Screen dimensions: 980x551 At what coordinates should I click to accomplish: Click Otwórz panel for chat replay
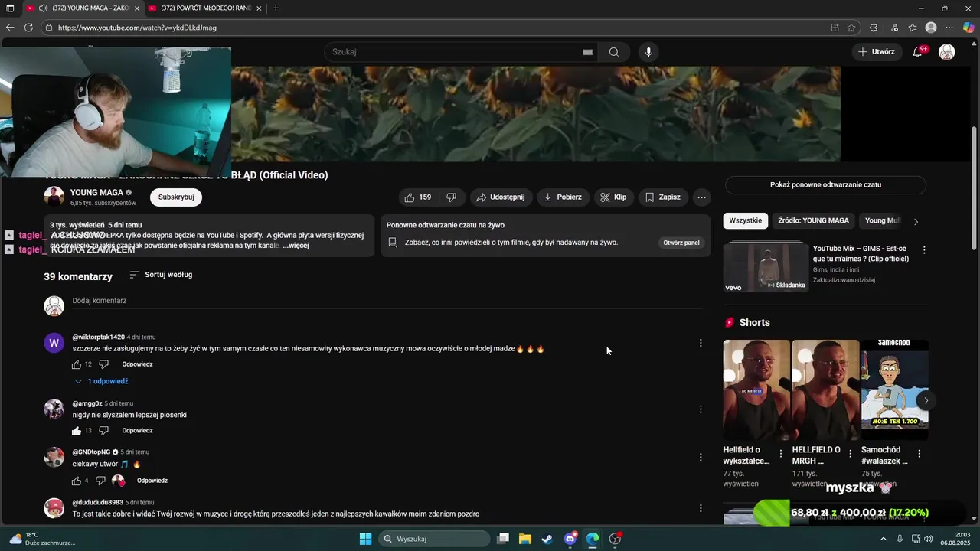pos(681,243)
